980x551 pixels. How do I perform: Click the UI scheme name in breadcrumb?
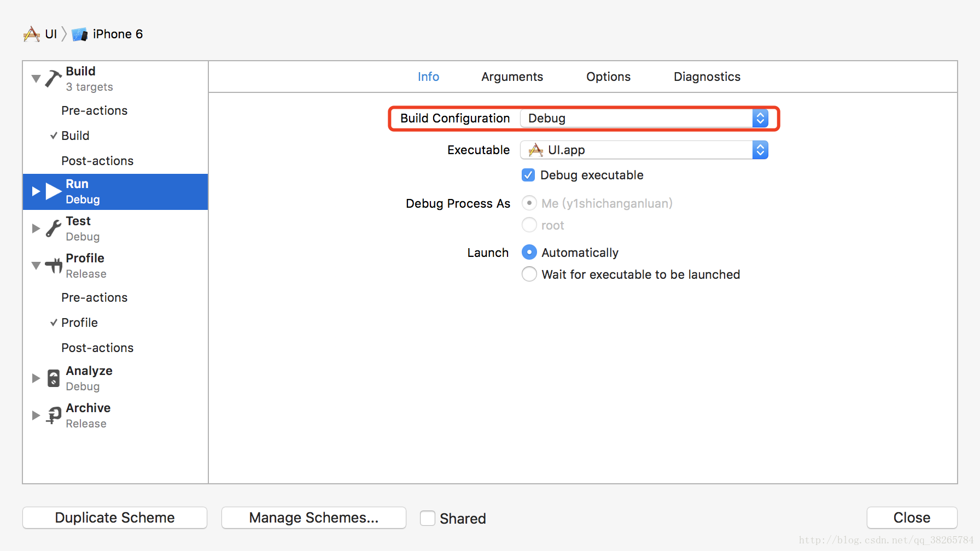(x=51, y=34)
